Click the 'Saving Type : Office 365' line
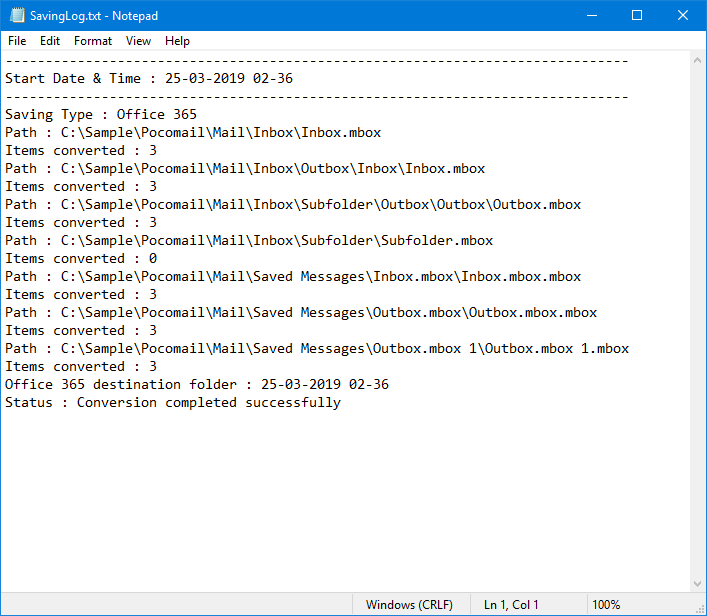This screenshot has width=707, height=616. pyautogui.click(x=101, y=115)
